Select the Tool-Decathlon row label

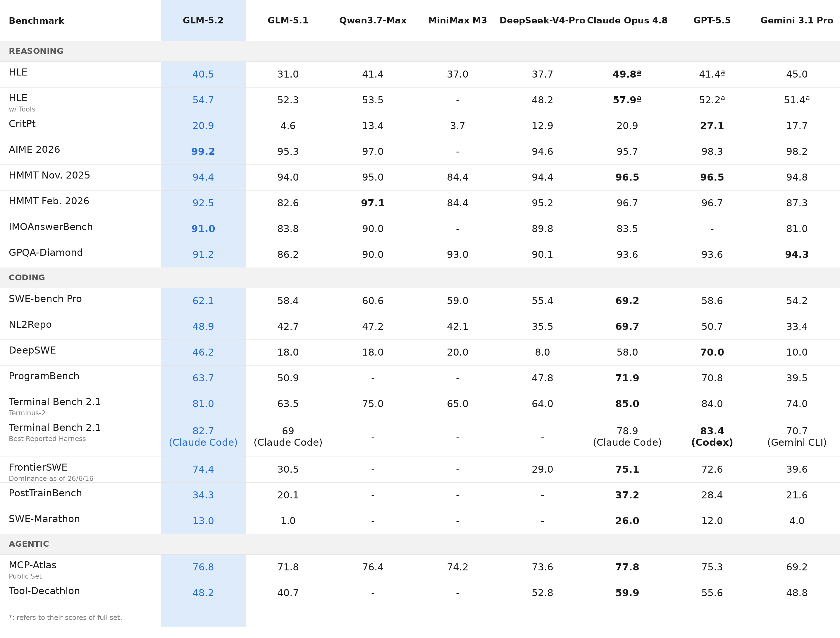44,591
